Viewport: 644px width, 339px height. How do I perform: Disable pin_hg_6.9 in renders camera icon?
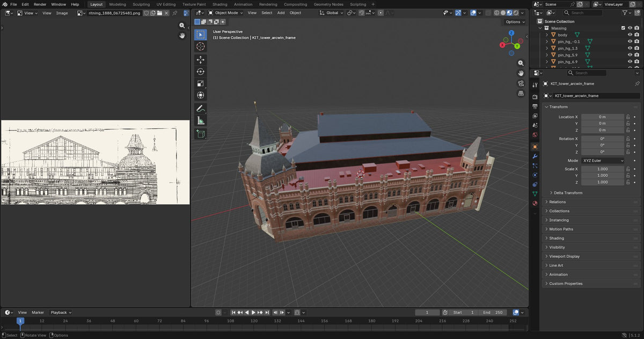pyautogui.click(x=636, y=62)
